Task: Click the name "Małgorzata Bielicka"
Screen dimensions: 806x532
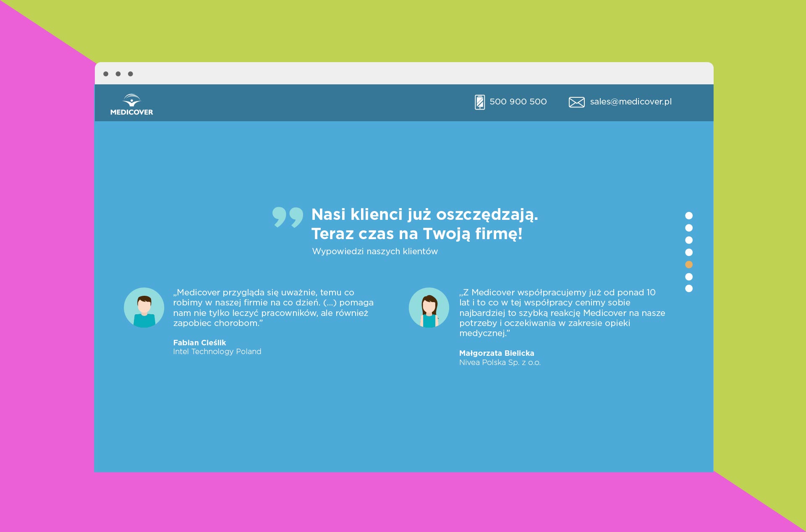Action: 497,353
